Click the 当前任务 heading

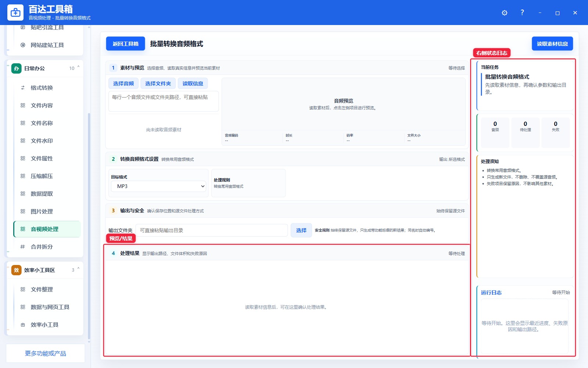pyautogui.click(x=490, y=67)
